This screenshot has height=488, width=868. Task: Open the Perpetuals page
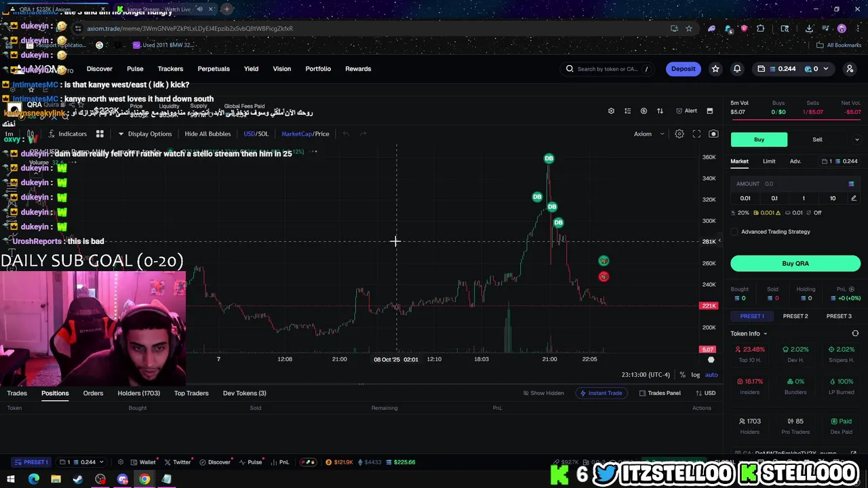[x=214, y=68]
